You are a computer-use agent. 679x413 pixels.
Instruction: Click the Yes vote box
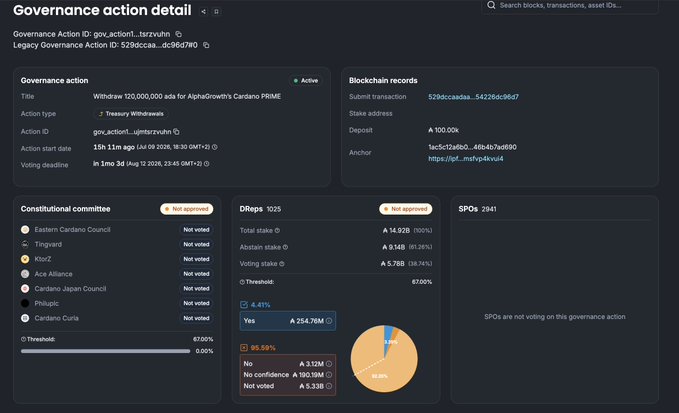point(288,321)
